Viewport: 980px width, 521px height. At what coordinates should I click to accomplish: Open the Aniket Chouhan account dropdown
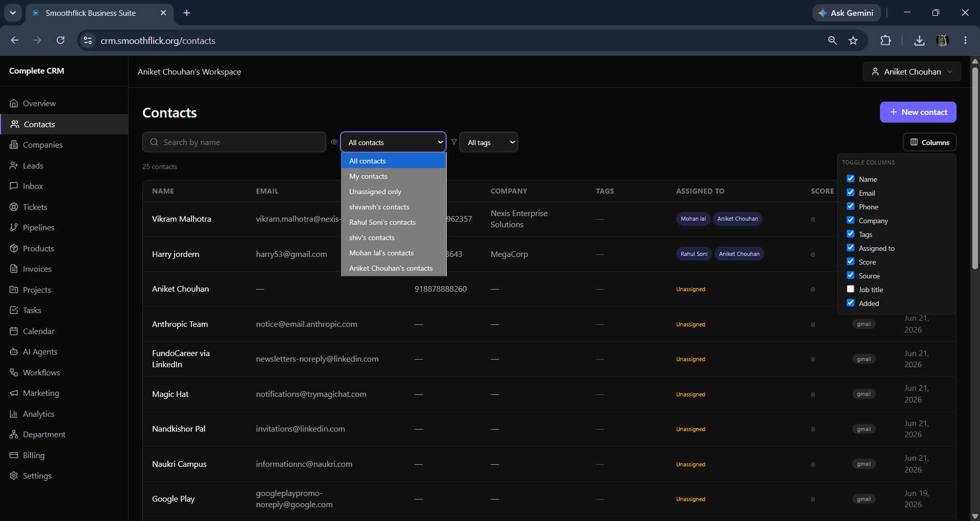coord(912,72)
